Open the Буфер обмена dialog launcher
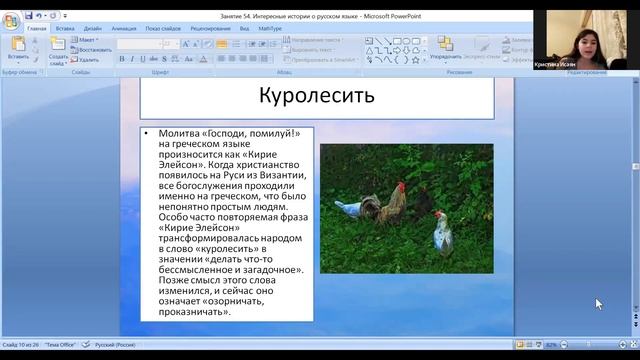The height and width of the screenshot is (360, 640). 41,72
